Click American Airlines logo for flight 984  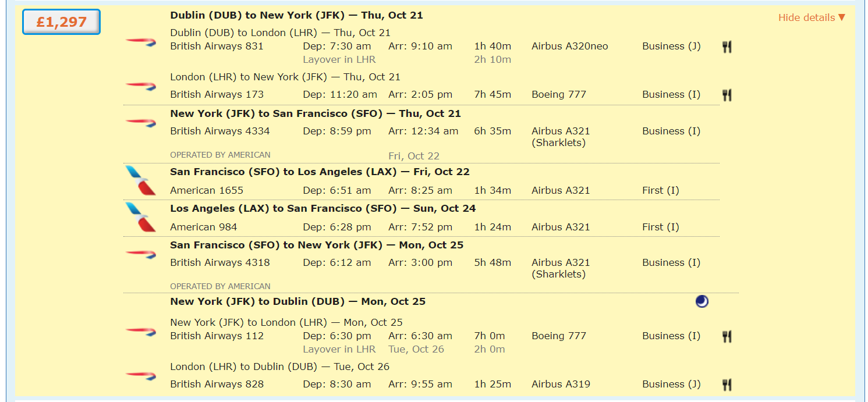141,217
